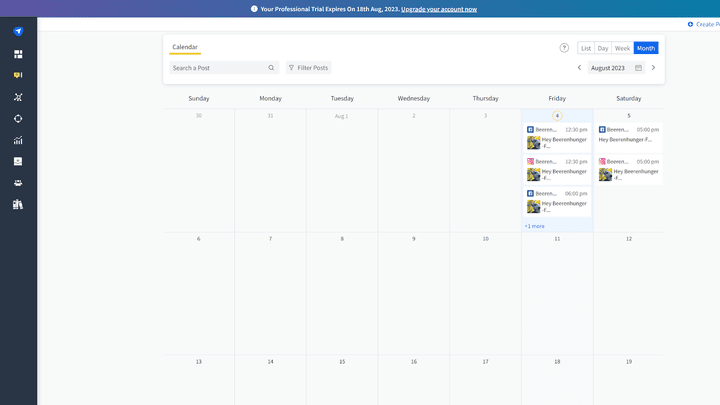Switch to Week view
The height and width of the screenshot is (405, 720).
[622, 48]
